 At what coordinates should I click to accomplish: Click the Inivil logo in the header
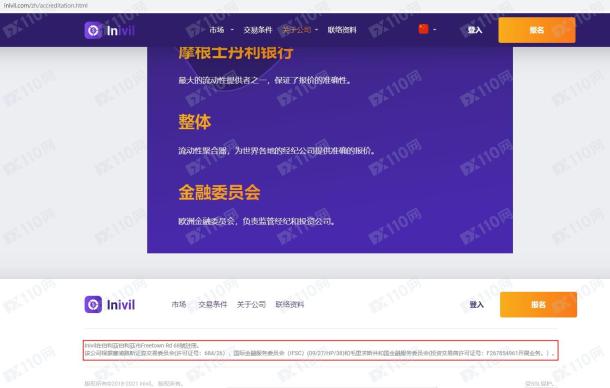(x=110, y=30)
